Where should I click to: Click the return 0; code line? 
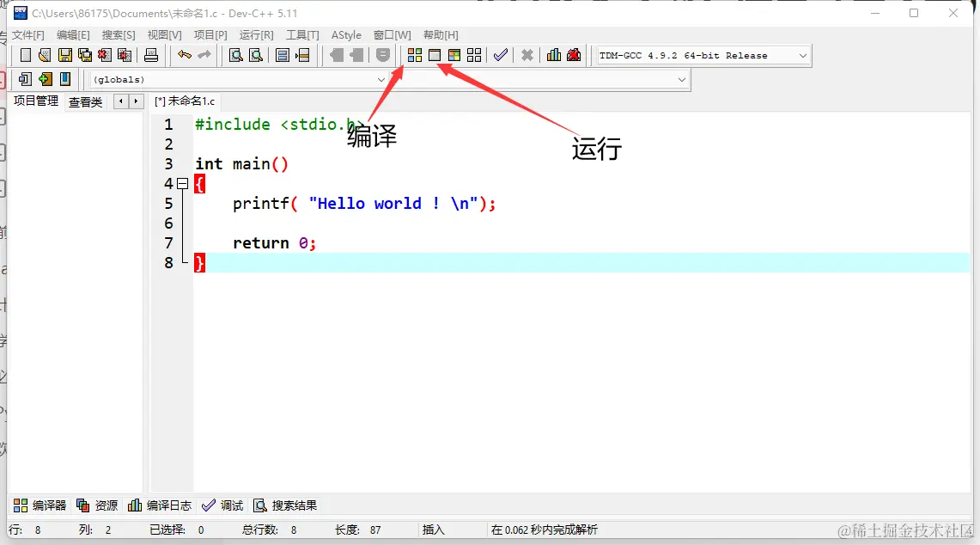click(274, 242)
